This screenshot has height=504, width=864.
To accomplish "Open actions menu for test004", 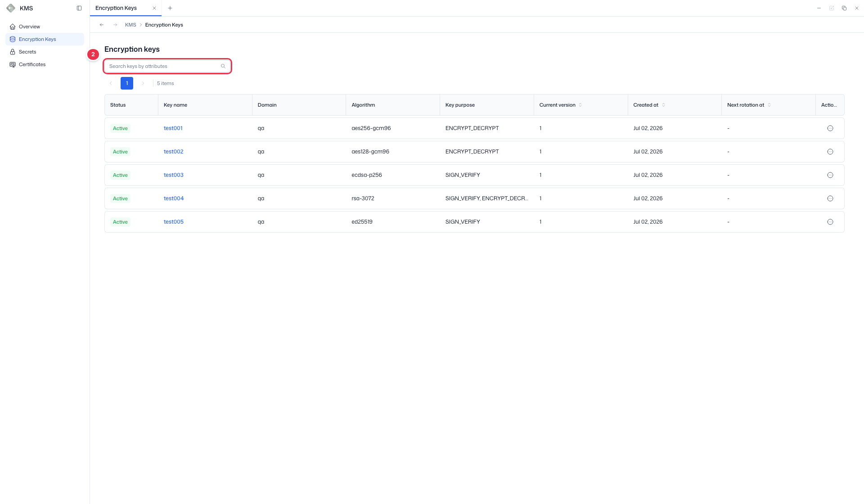I will click(830, 198).
